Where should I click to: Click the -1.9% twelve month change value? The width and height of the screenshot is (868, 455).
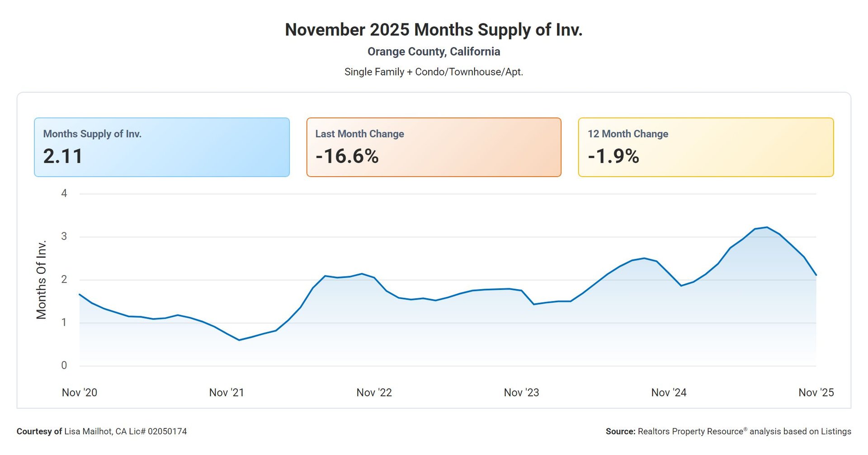(x=613, y=156)
